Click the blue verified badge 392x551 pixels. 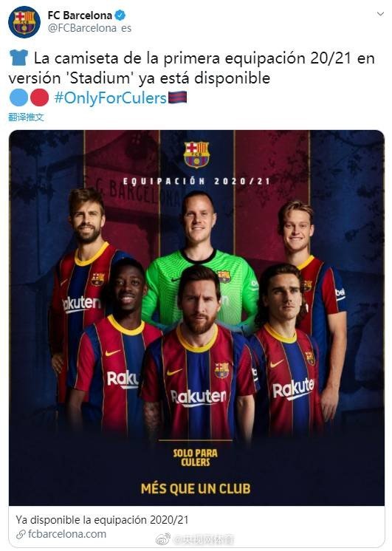(120, 16)
